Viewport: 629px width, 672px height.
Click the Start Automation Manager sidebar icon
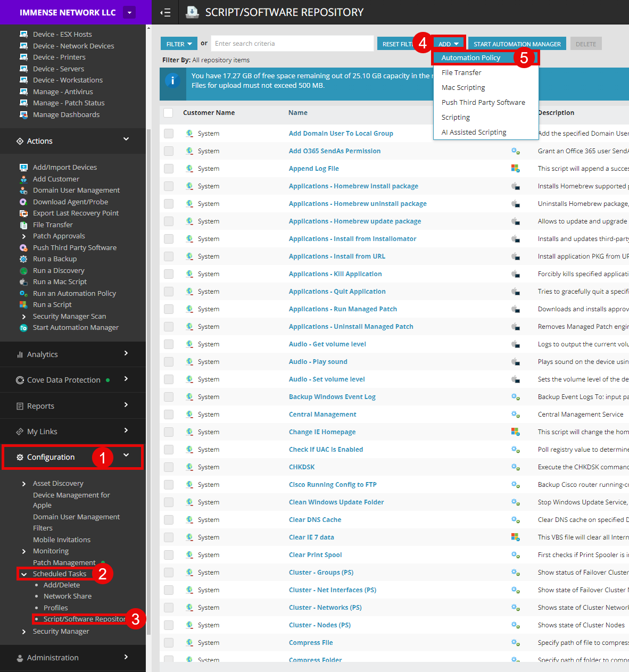[x=23, y=328]
